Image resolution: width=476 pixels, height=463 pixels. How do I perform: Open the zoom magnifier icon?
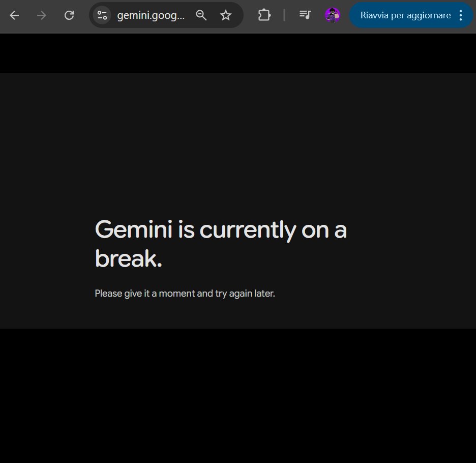coord(201,15)
